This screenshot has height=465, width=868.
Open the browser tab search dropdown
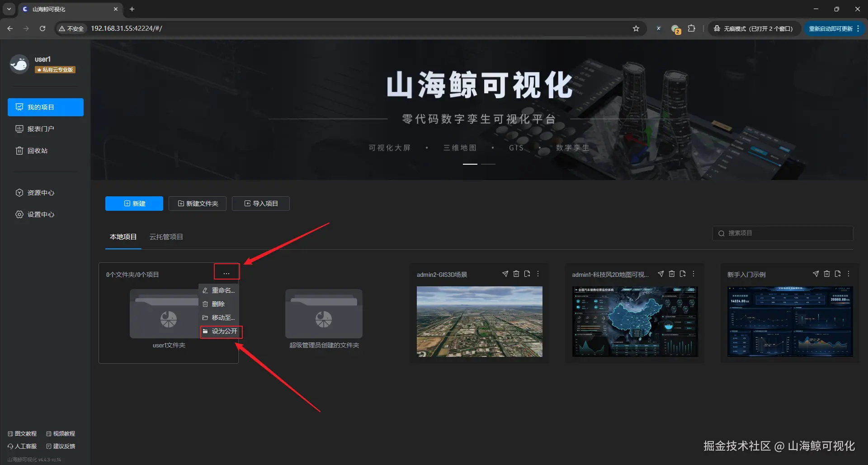(9, 9)
